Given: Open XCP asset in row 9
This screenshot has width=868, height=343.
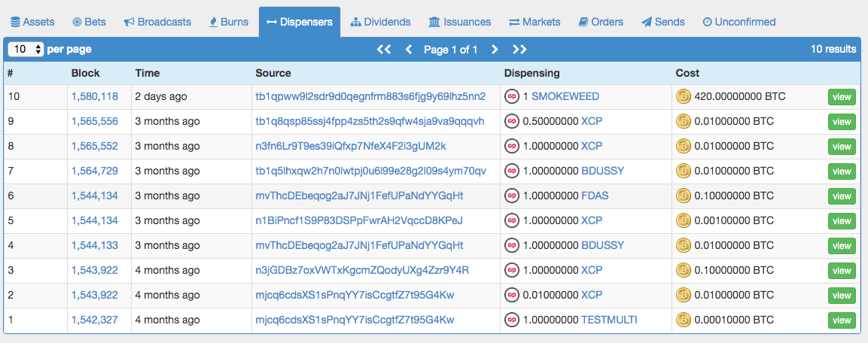Looking at the screenshot, I should (x=592, y=121).
